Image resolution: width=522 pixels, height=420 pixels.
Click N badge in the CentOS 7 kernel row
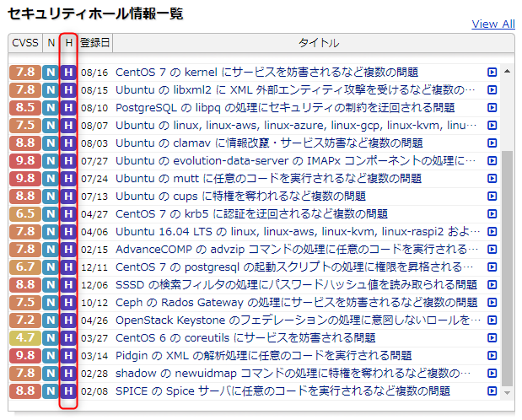tap(51, 73)
